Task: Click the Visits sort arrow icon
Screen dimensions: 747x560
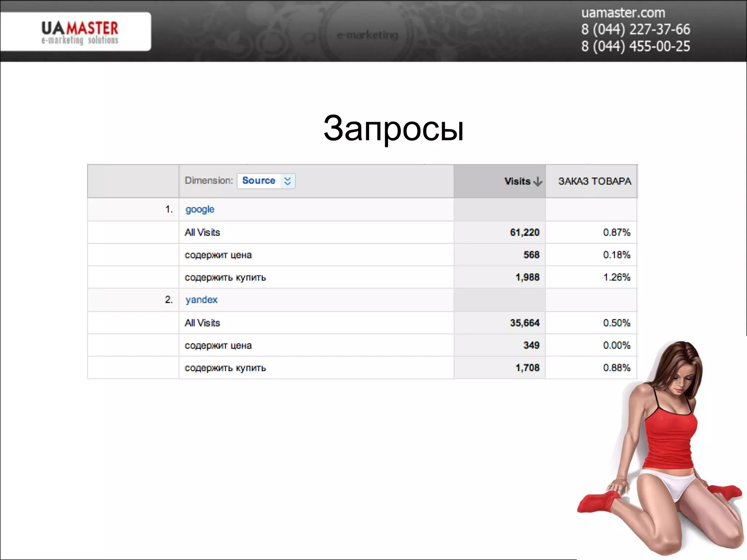Action: click(538, 182)
